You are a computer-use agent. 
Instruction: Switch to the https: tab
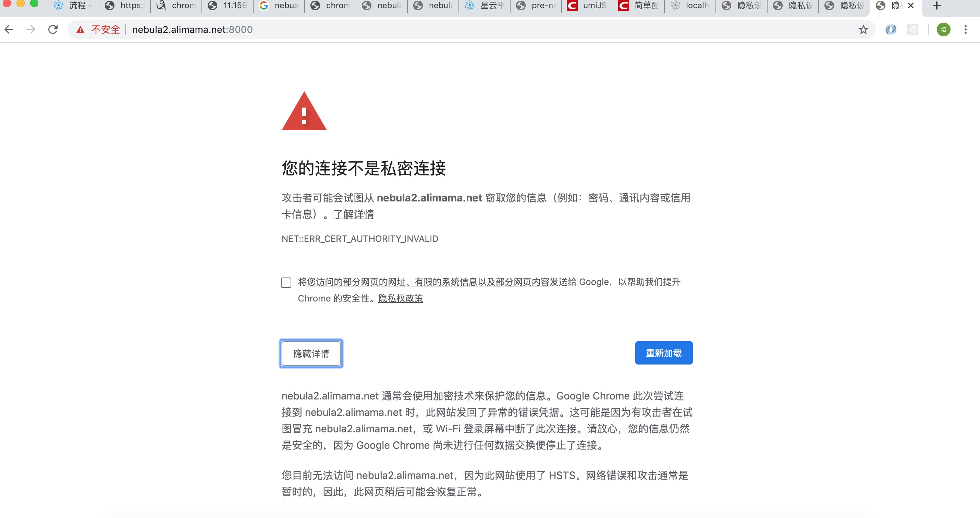coord(124,5)
